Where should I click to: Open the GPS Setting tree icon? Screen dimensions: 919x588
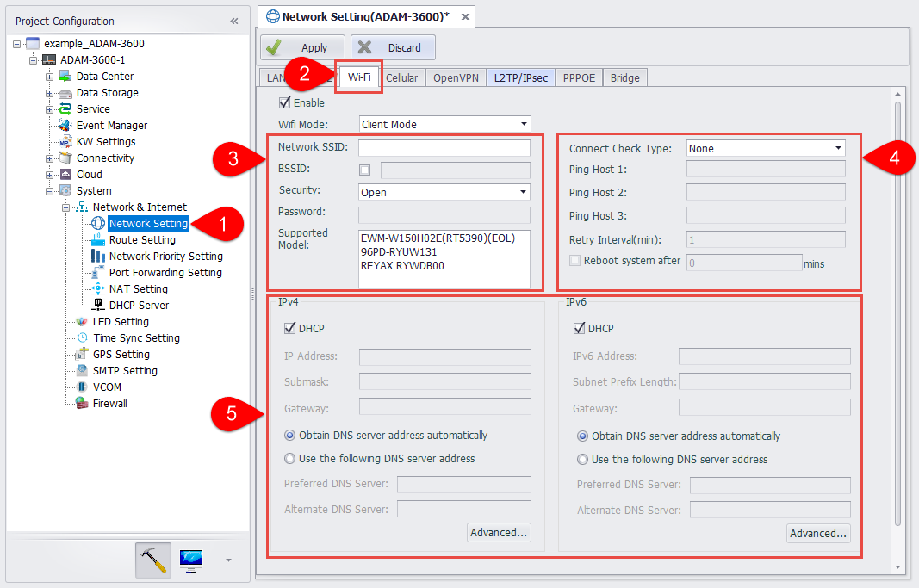coord(82,354)
